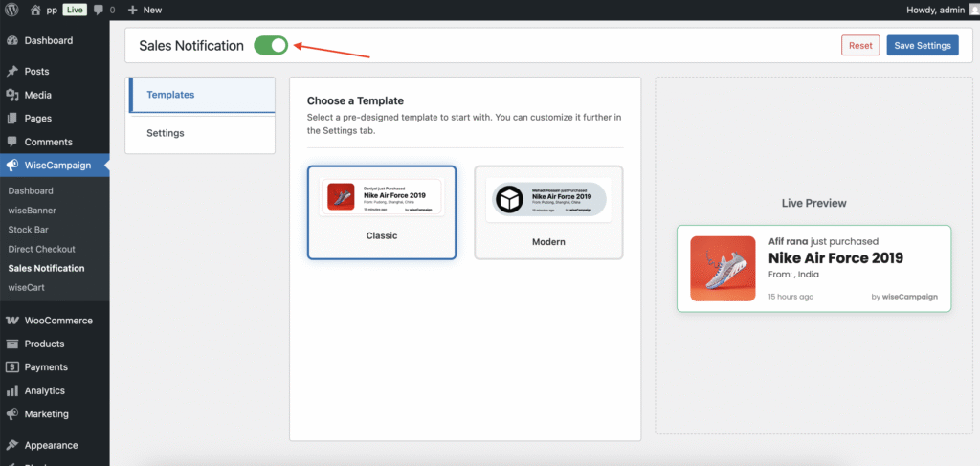The width and height of the screenshot is (980, 466).
Task: Click 'Afif rana just purchased' text
Action: coord(823,242)
